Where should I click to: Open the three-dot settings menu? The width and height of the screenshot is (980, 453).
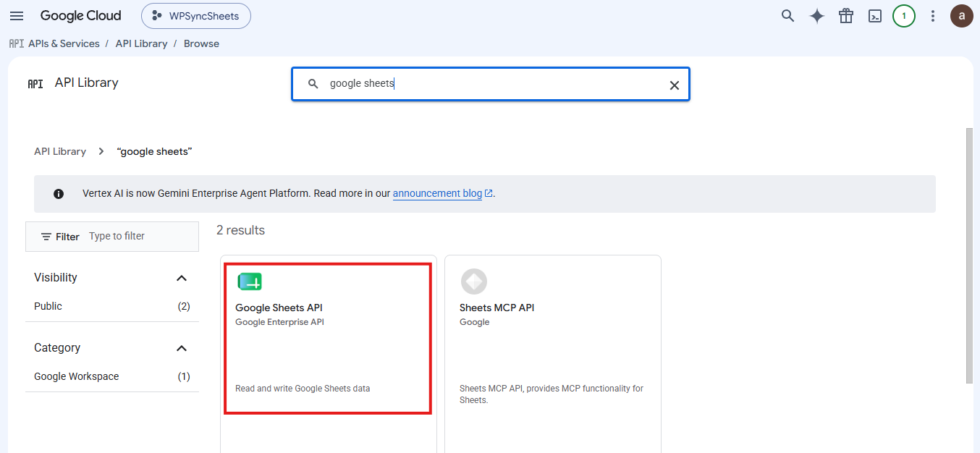[933, 16]
